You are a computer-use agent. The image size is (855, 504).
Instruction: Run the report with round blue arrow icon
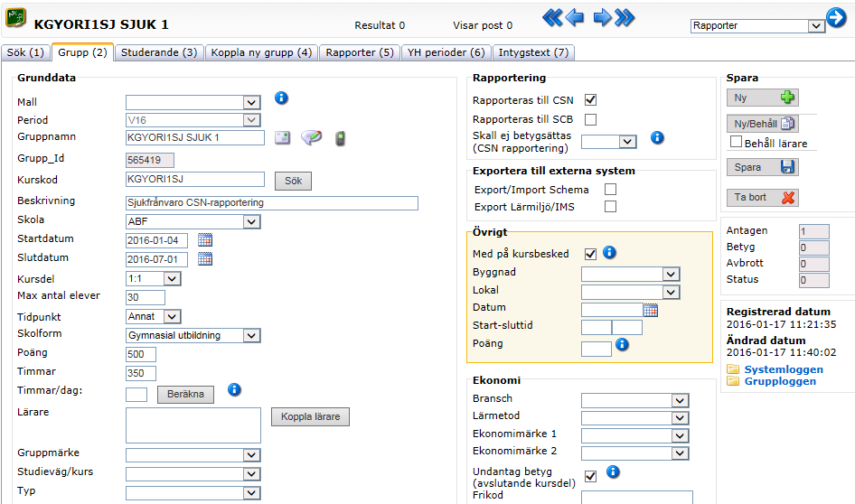point(836,17)
